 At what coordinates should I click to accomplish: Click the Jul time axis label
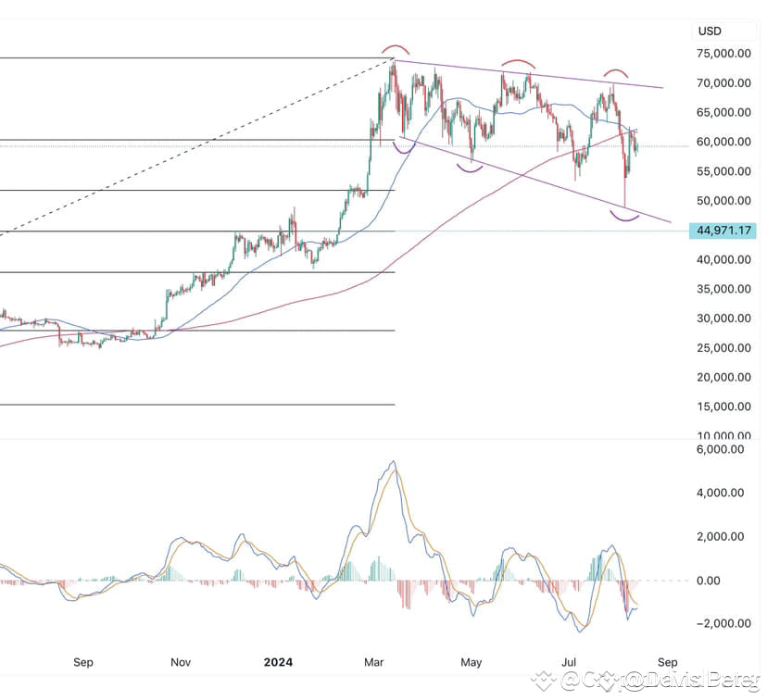pyautogui.click(x=569, y=662)
